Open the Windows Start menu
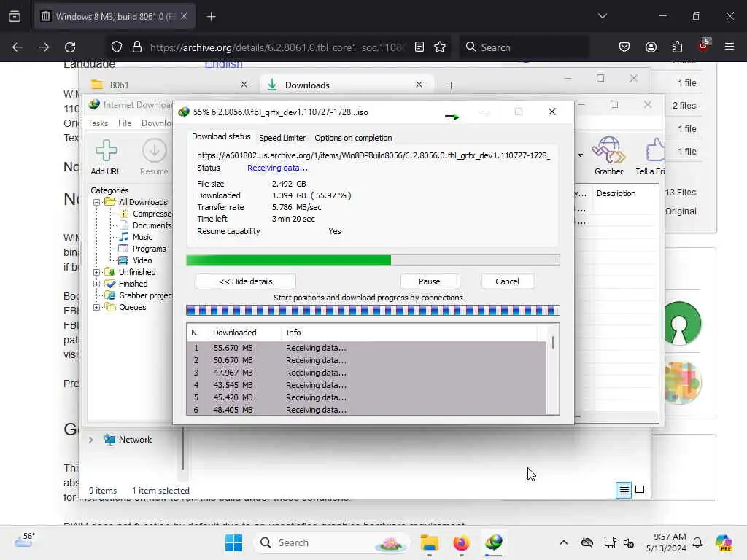 point(233,542)
